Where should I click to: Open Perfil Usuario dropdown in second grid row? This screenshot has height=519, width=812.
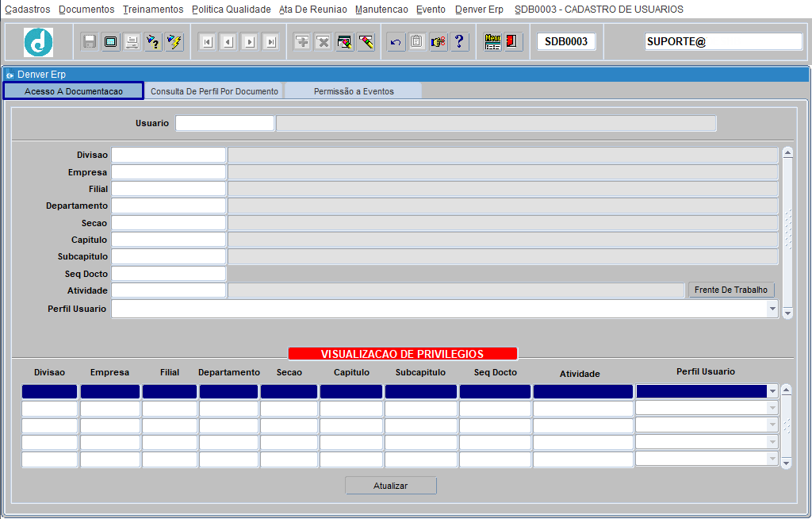coord(772,408)
